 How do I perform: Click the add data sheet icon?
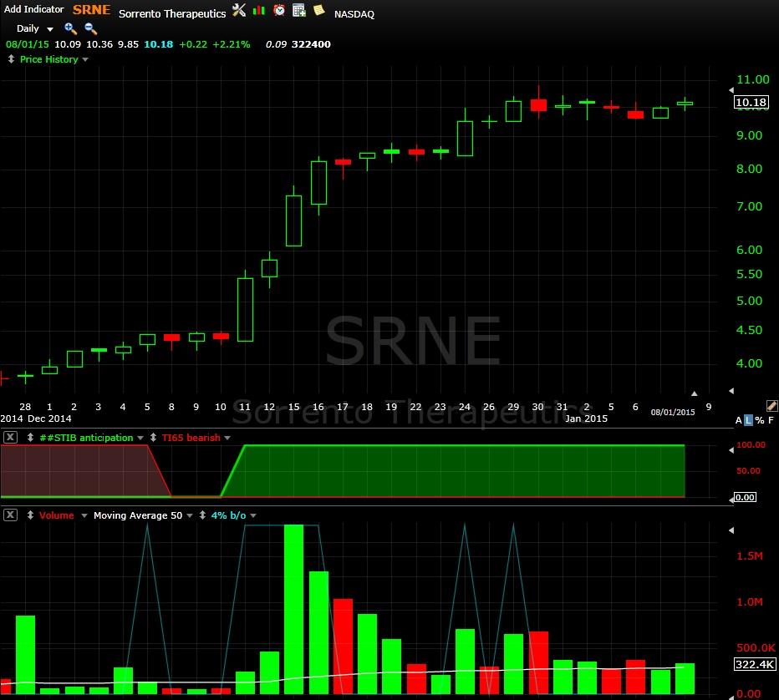(299, 10)
